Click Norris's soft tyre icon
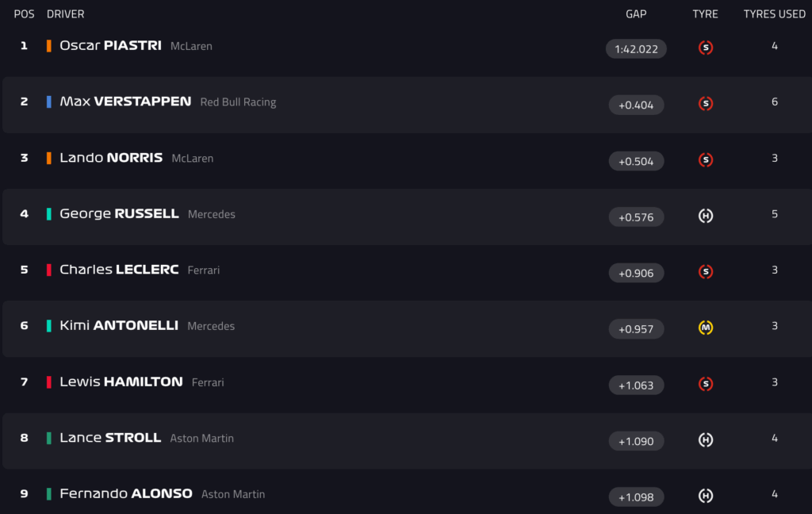Viewport: 812px width, 514px height. (705, 160)
